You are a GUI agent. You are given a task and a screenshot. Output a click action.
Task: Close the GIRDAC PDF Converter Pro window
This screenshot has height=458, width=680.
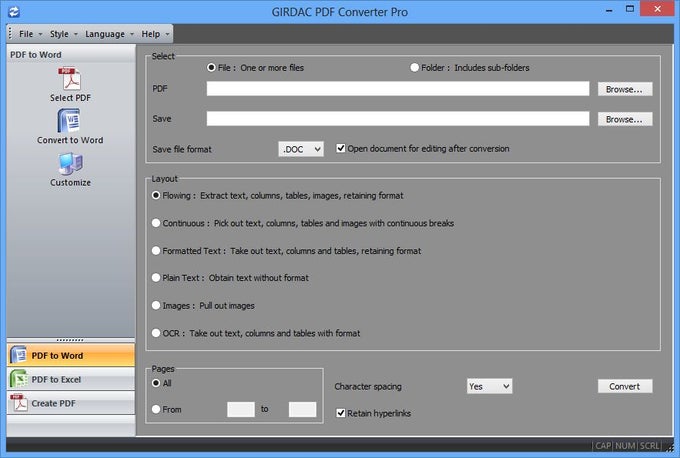pyautogui.click(x=657, y=9)
